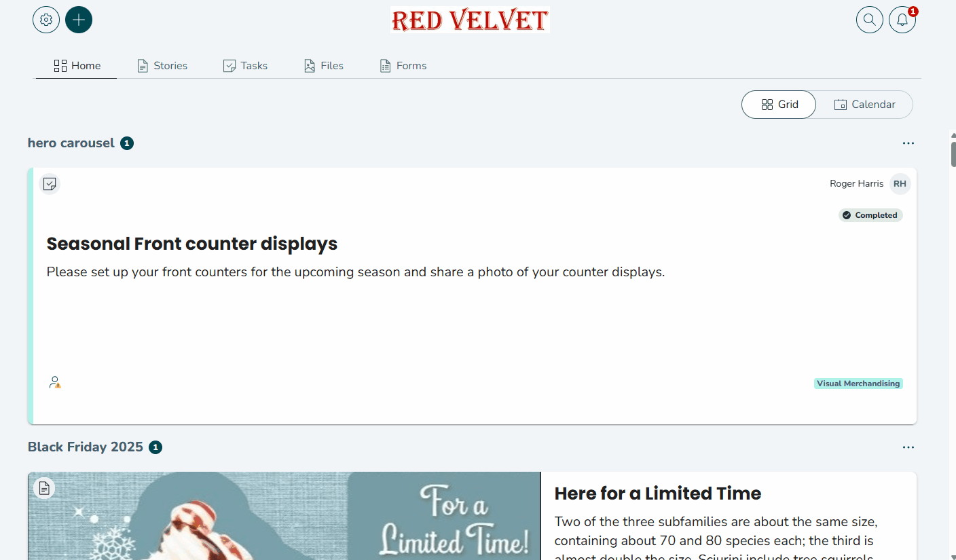Click the story document icon on Black Friday card
956x560 pixels.
(44, 488)
